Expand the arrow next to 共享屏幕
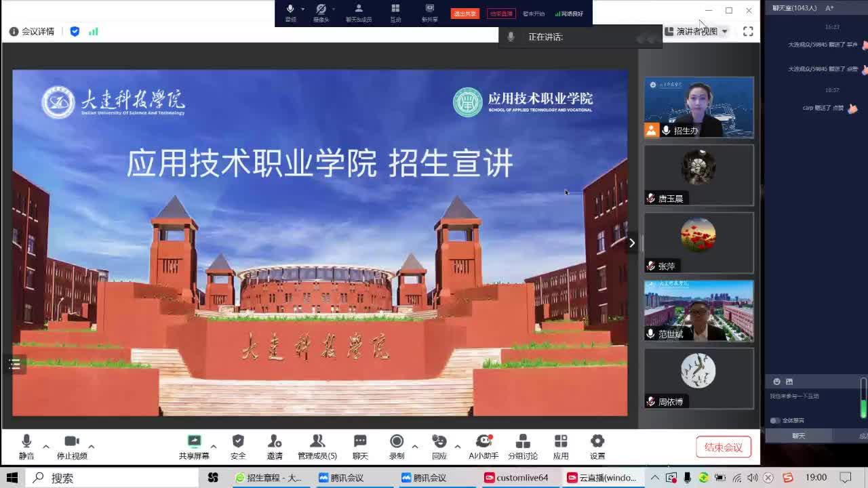 pyautogui.click(x=214, y=447)
